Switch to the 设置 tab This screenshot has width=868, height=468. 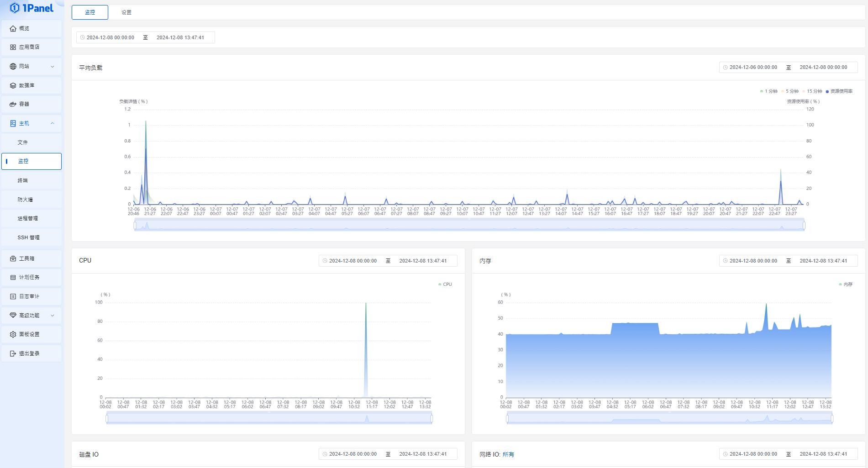pyautogui.click(x=126, y=12)
